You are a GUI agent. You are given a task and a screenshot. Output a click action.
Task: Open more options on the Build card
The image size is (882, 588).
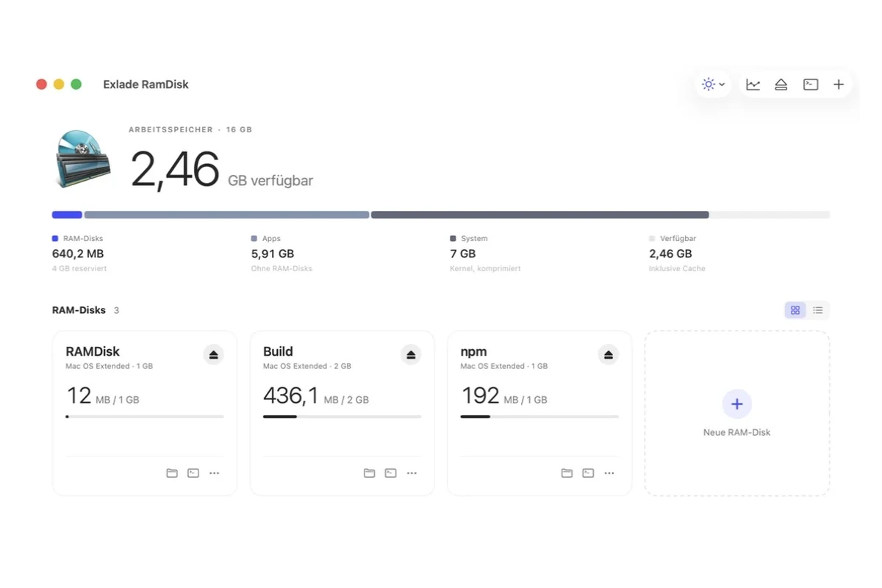pos(412,473)
